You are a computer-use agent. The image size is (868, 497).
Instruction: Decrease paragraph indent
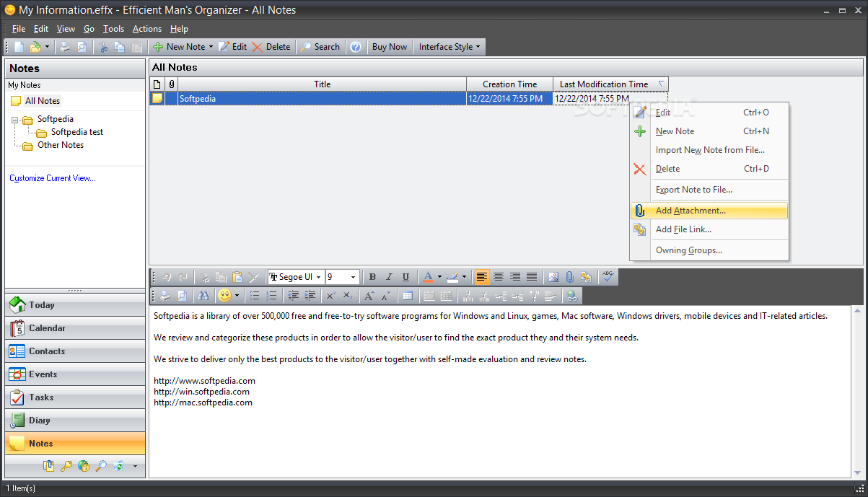tap(293, 296)
